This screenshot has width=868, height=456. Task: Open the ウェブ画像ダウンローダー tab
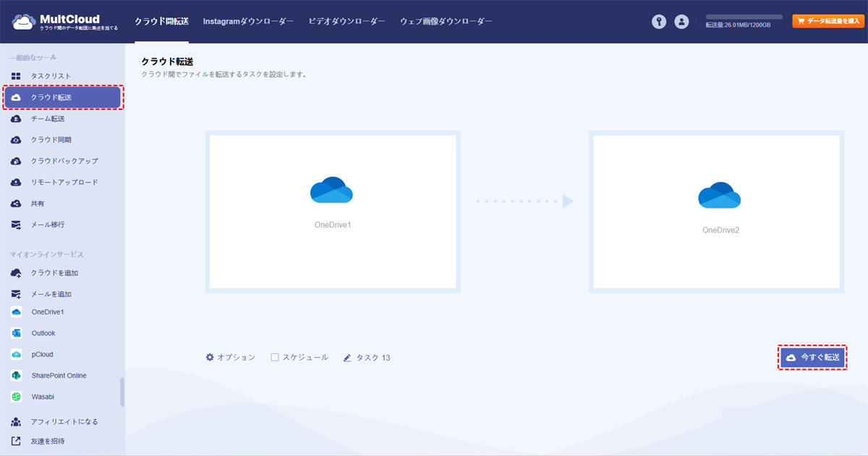pyautogui.click(x=446, y=22)
